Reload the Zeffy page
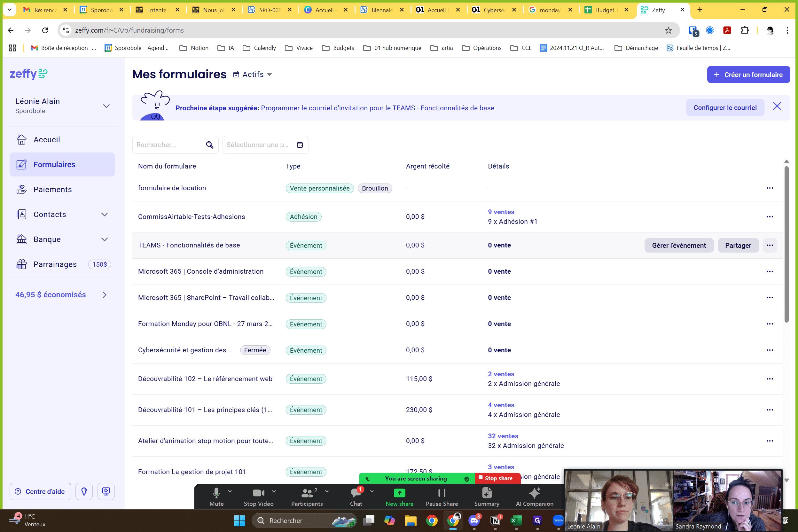 (45, 30)
